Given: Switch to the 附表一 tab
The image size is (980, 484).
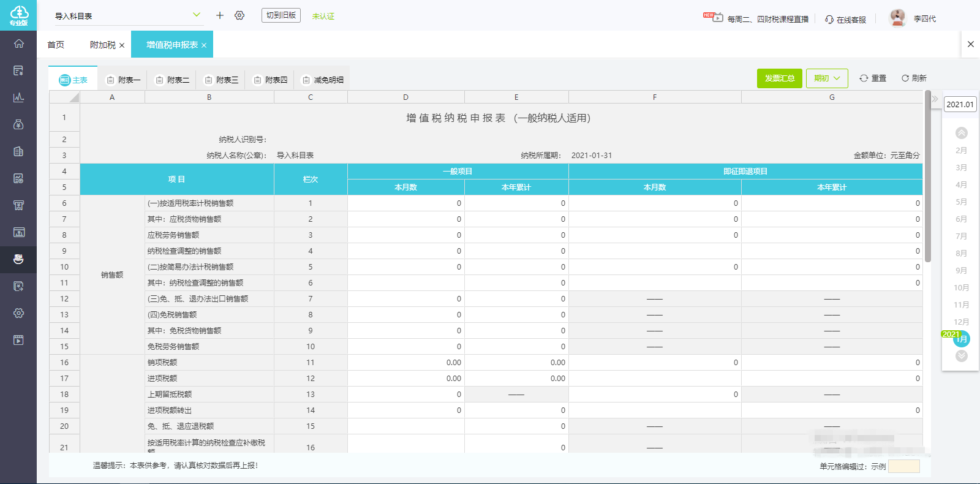Looking at the screenshot, I should [123, 80].
